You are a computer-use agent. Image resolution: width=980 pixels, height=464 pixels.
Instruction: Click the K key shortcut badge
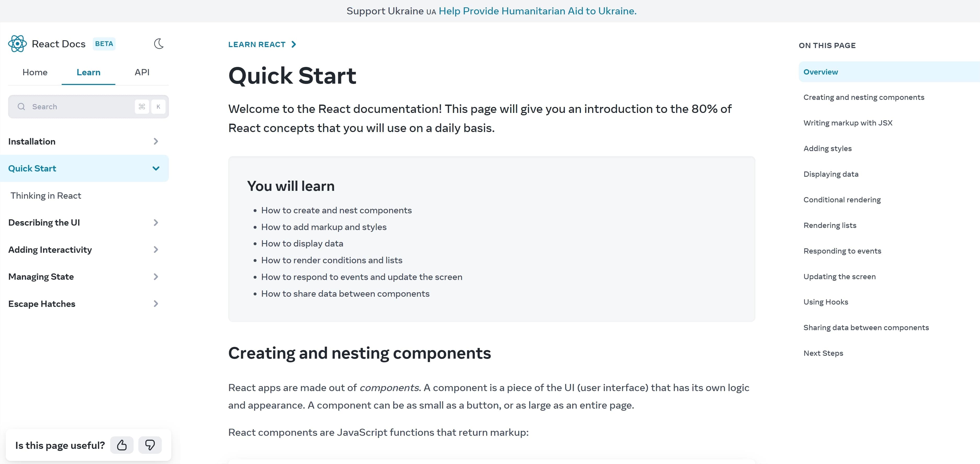coord(158,106)
